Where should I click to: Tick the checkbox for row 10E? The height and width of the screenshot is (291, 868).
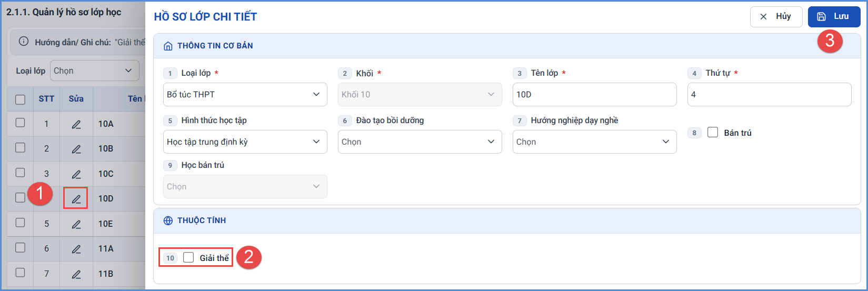[x=21, y=223]
